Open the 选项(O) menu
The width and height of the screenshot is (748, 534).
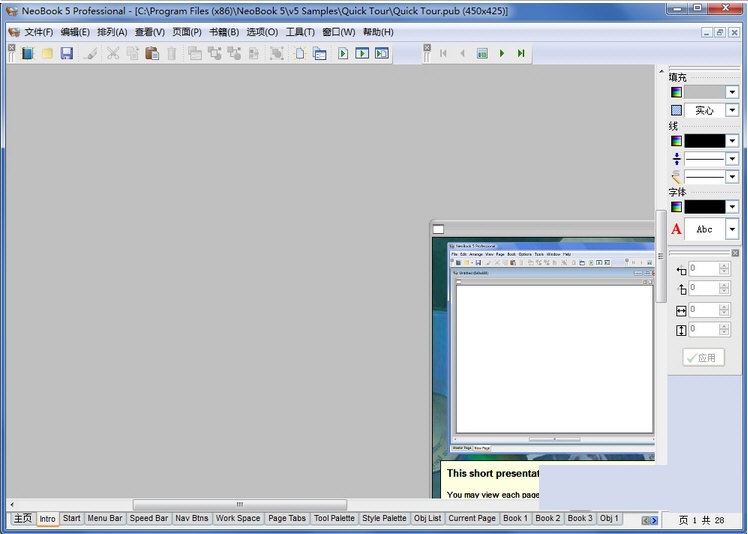[262, 32]
